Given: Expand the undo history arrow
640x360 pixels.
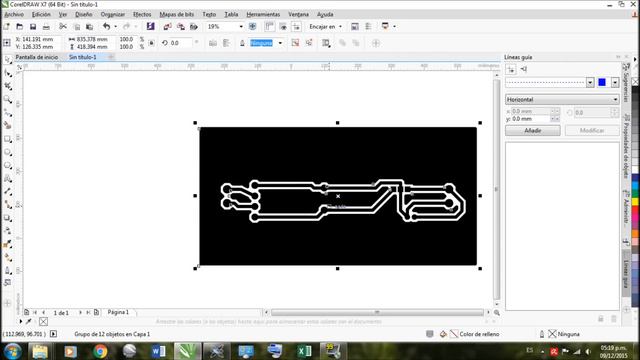Looking at the screenshot, I should tap(116, 27).
